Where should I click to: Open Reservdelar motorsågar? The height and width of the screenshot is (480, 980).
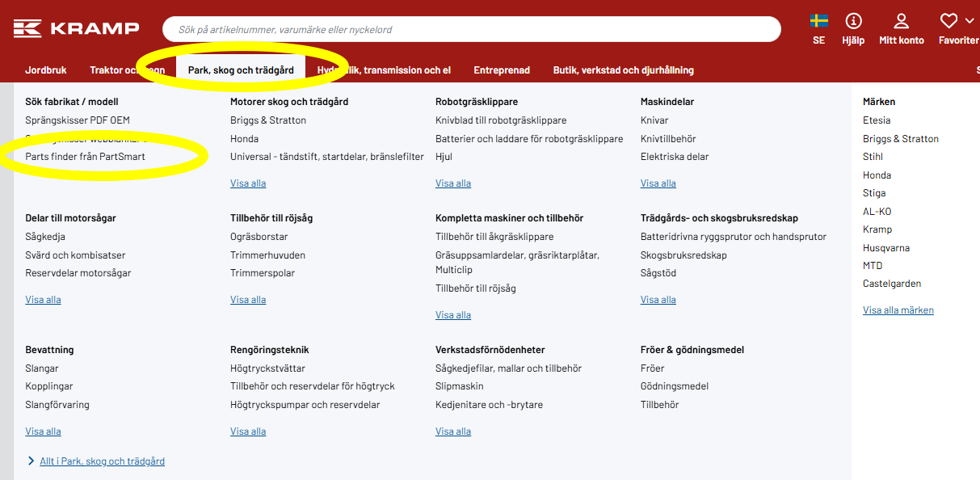(78, 273)
